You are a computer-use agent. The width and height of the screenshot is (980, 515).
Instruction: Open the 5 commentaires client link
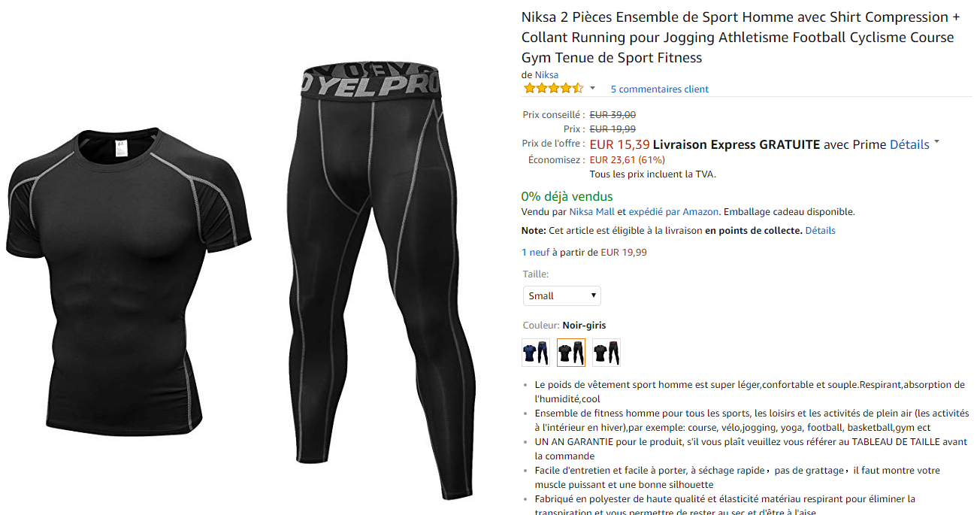[x=660, y=89]
